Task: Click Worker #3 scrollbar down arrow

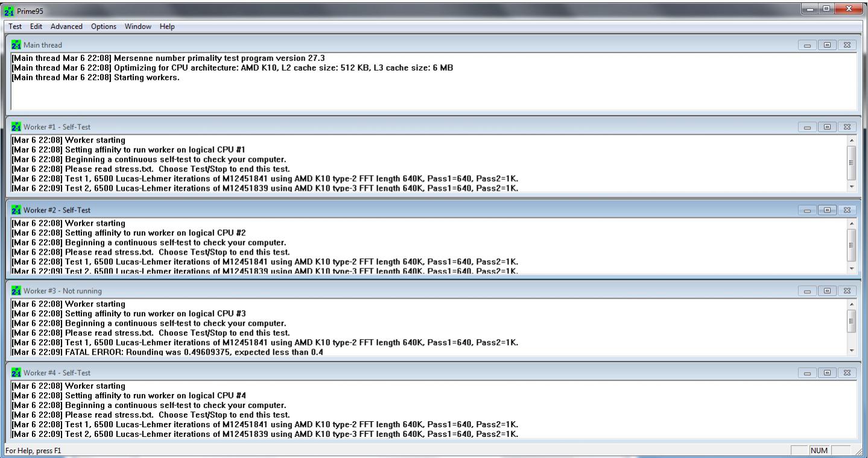Action: [x=851, y=350]
